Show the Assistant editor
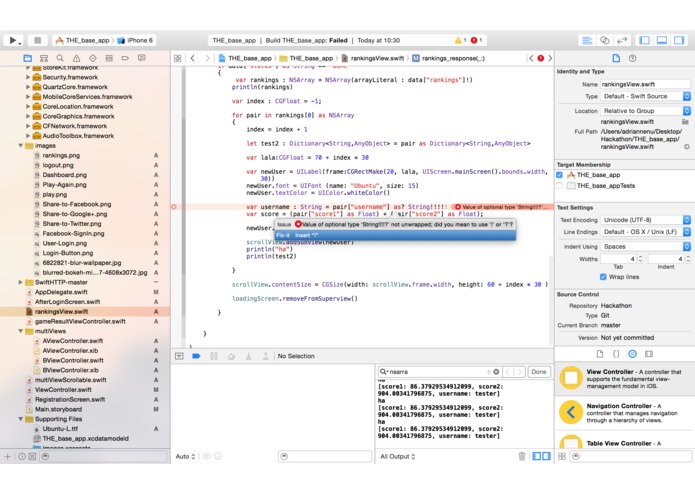 pos(605,40)
